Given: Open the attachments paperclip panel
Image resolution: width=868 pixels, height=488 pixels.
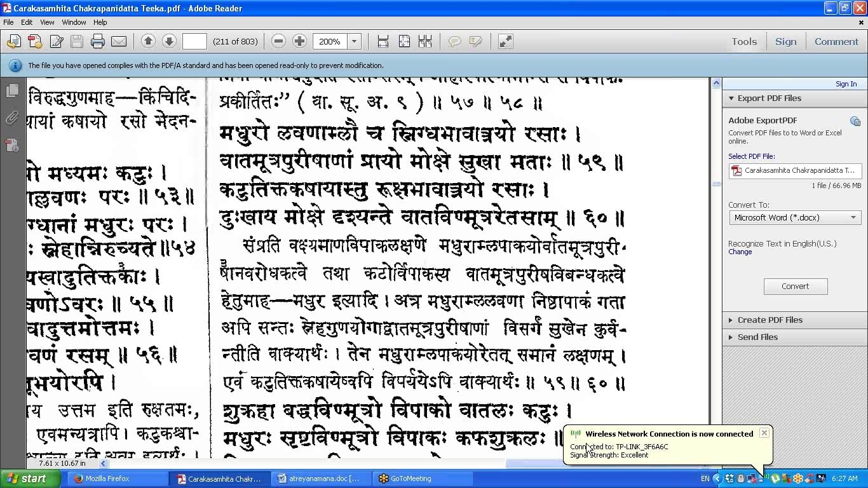Looking at the screenshot, I should [12, 118].
